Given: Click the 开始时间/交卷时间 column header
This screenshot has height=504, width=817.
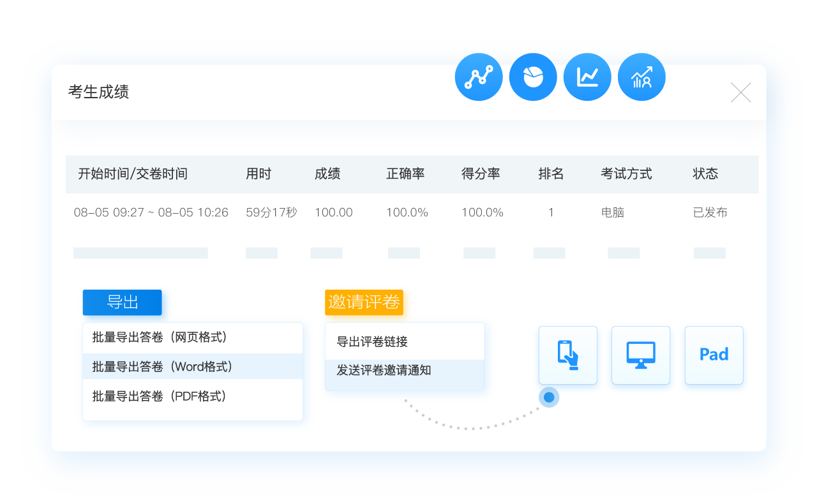Looking at the screenshot, I should click(x=133, y=174).
